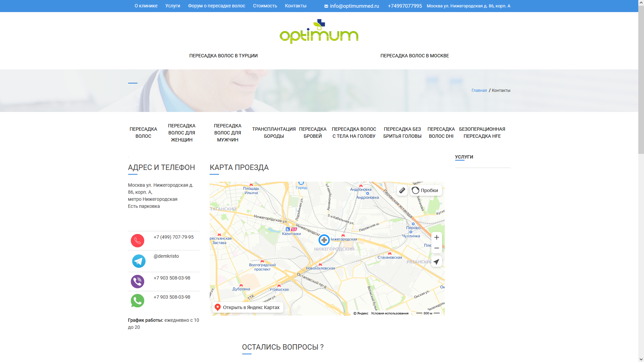Open the Пересадка волос service tab
Image resolution: width=644 pixels, height=362 pixels.
[143, 133]
